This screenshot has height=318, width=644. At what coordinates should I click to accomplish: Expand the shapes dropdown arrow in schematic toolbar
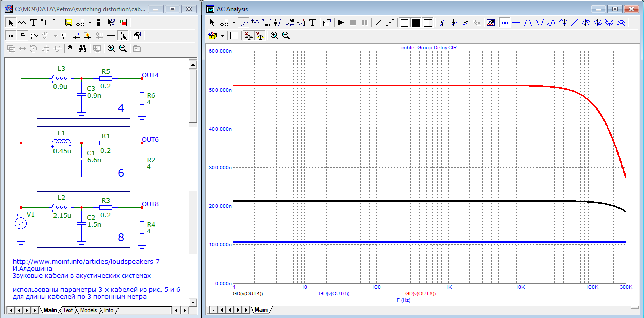click(90, 23)
